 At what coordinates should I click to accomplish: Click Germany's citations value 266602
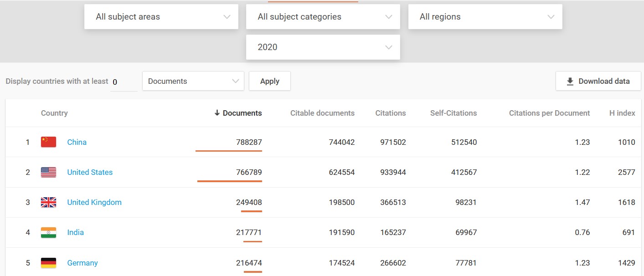tap(393, 263)
